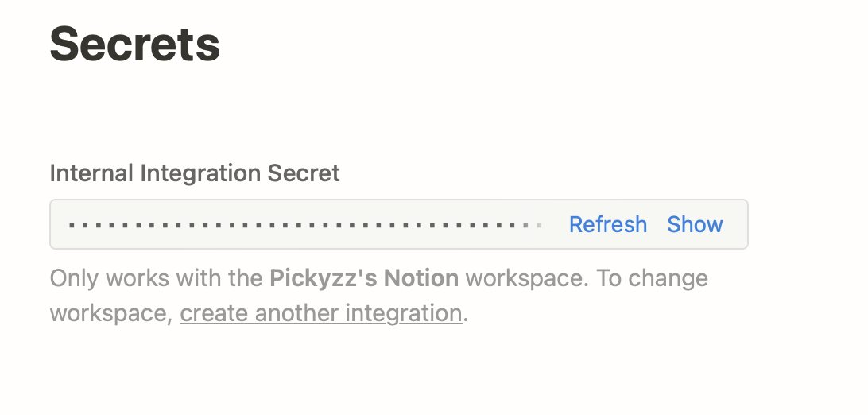Click the Internal Integration Secret label
868x415 pixels.
[x=195, y=173]
